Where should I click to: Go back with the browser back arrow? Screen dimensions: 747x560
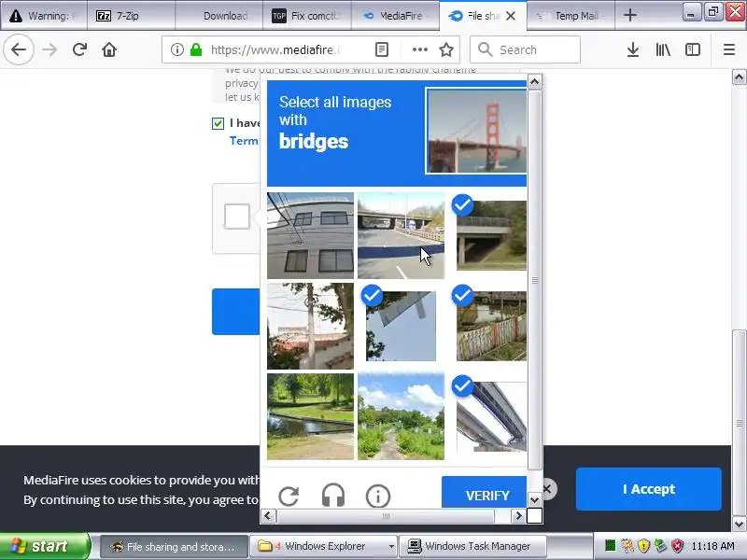pos(19,49)
